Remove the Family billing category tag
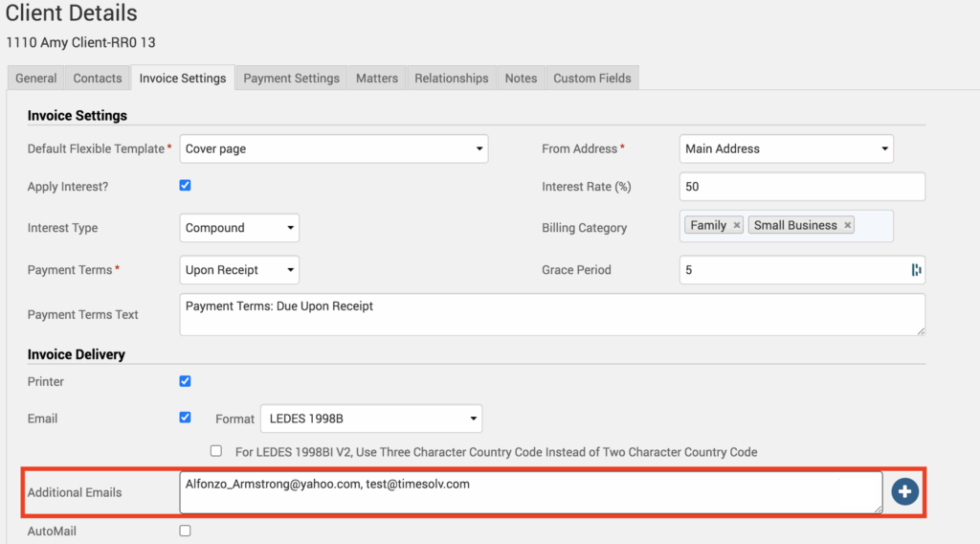980x544 pixels. (736, 226)
